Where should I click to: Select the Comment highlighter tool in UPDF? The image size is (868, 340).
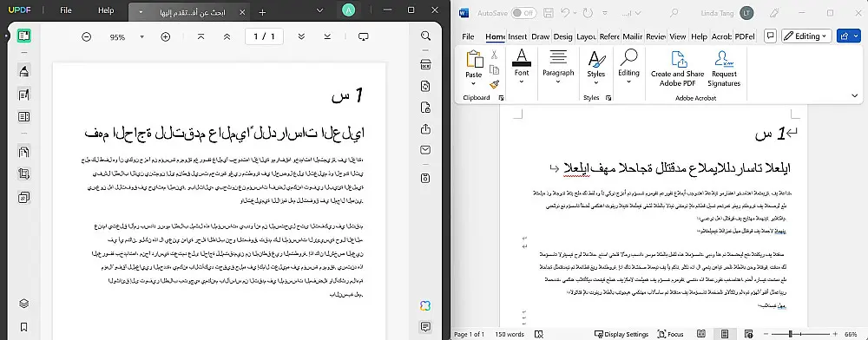[23, 71]
